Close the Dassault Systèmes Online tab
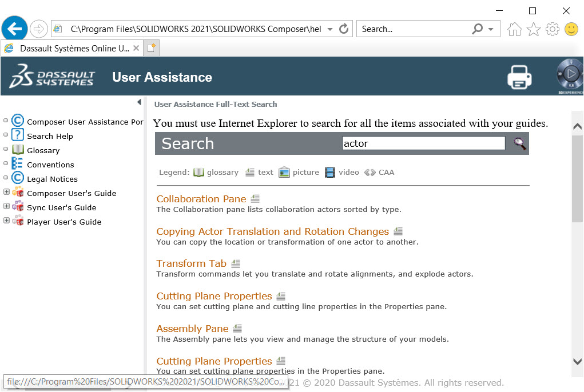584x392 pixels. pyautogui.click(x=136, y=48)
